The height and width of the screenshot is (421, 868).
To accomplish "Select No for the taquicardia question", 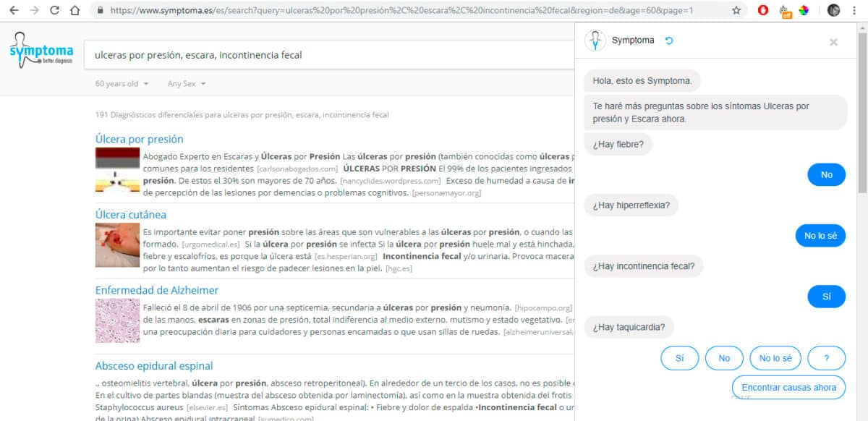I will tap(724, 357).
